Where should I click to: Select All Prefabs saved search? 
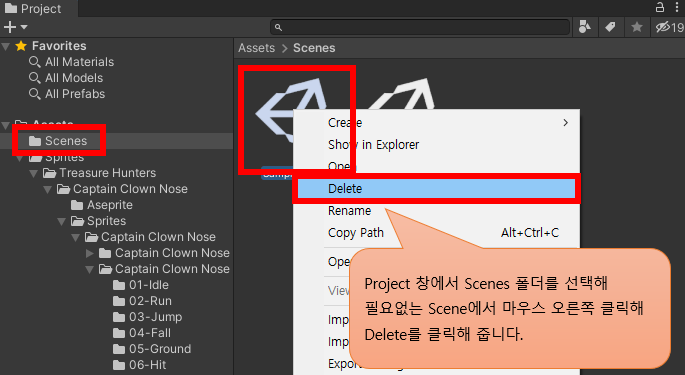pos(75,94)
